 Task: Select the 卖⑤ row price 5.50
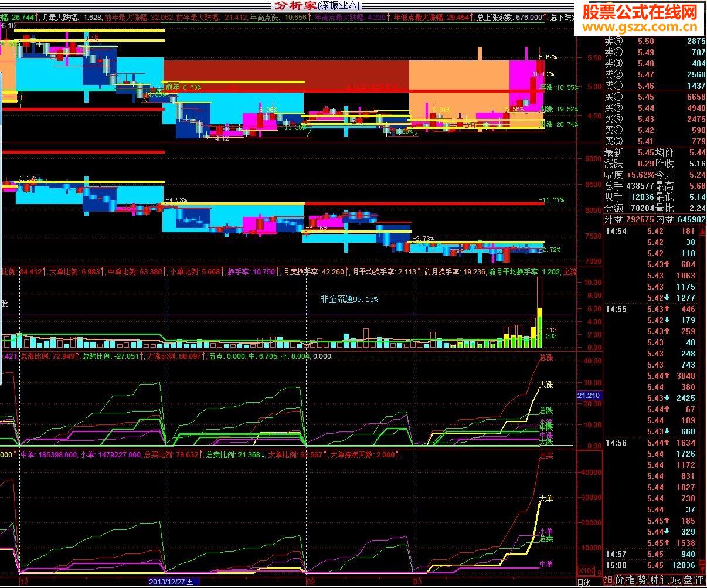[x=646, y=41]
